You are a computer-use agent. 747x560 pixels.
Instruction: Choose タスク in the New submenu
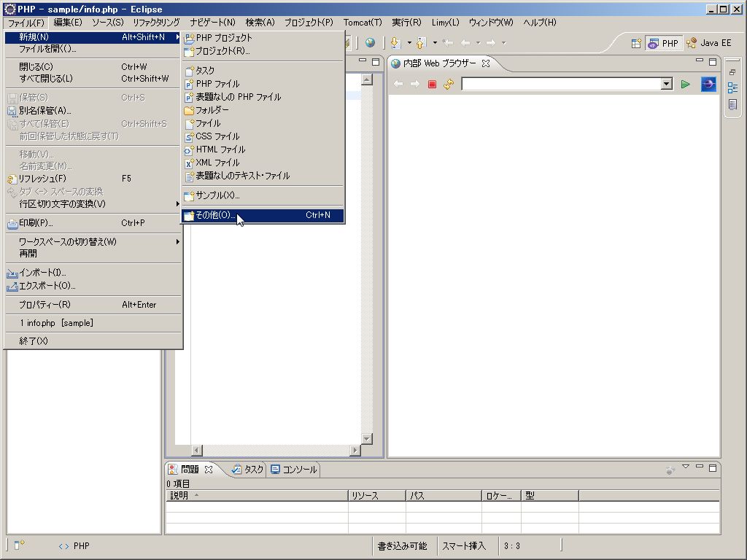coord(263,71)
